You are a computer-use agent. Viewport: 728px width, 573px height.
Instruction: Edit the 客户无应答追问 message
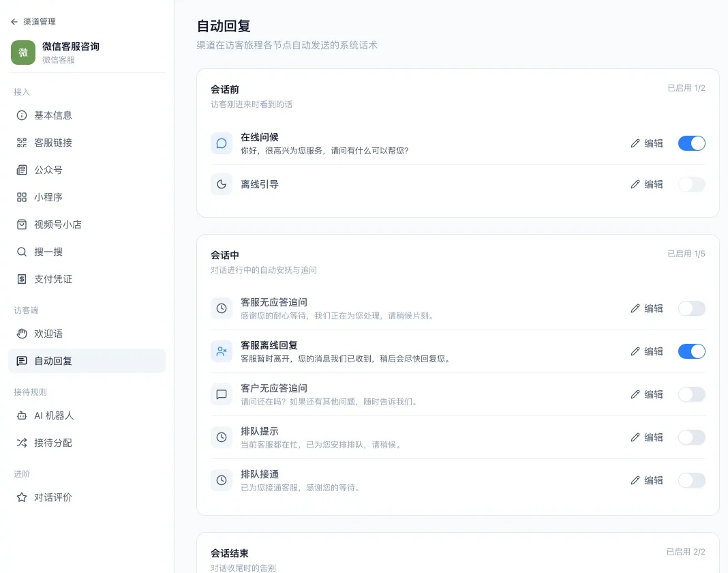point(647,394)
